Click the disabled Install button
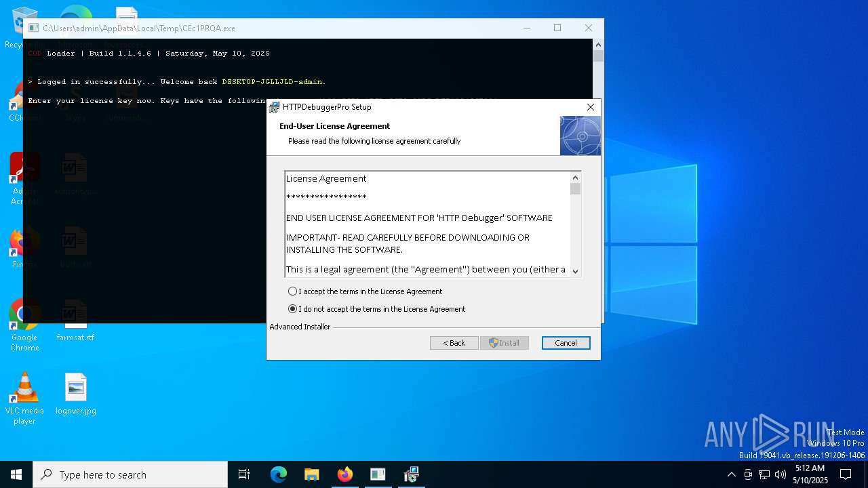The height and width of the screenshot is (488, 868). coord(505,343)
